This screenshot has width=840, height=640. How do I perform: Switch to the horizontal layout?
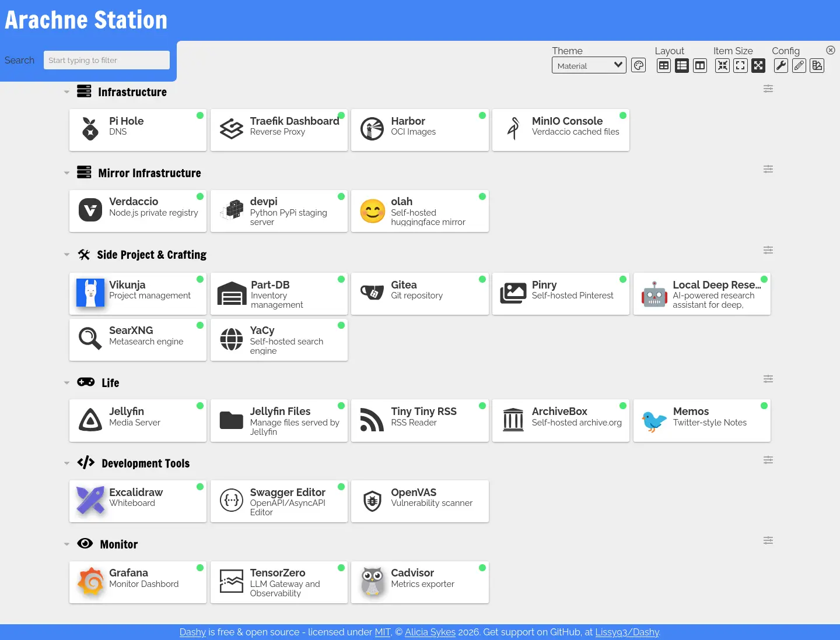pyautogui.click(x=700, y=66)
